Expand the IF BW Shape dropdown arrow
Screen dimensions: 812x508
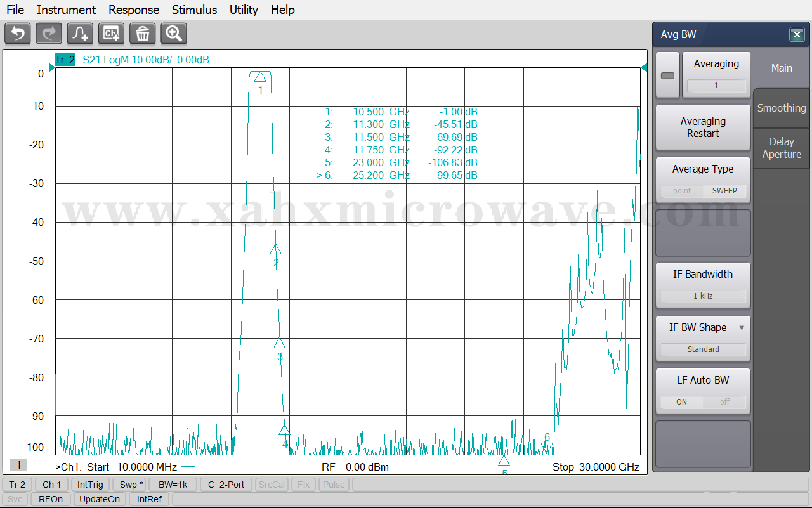point(742,328)
